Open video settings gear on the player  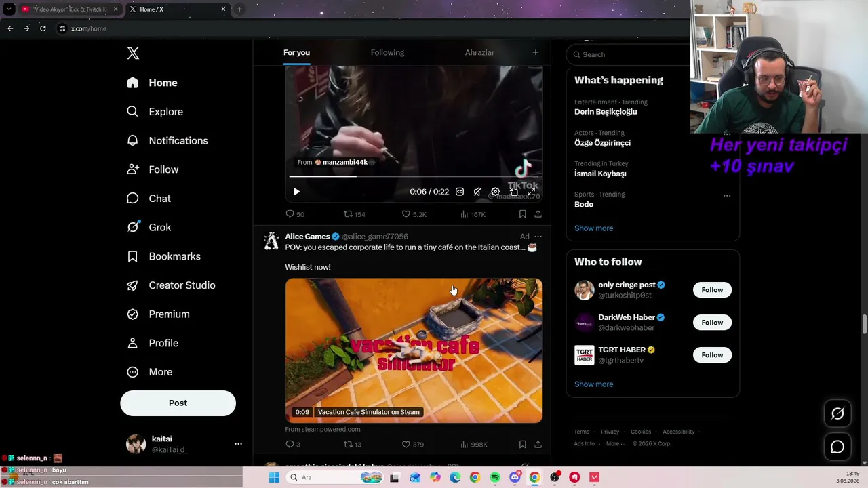click(x=495, y=192)
